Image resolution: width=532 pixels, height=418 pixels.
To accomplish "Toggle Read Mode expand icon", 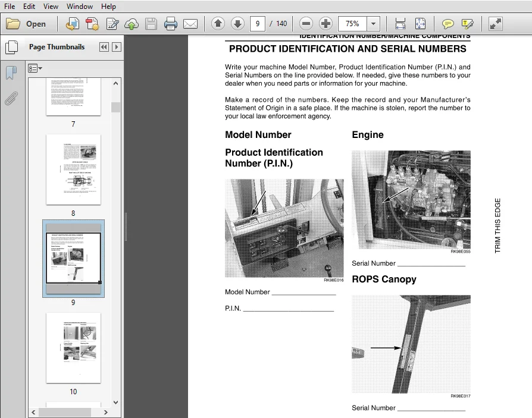I will click(495, 24).
